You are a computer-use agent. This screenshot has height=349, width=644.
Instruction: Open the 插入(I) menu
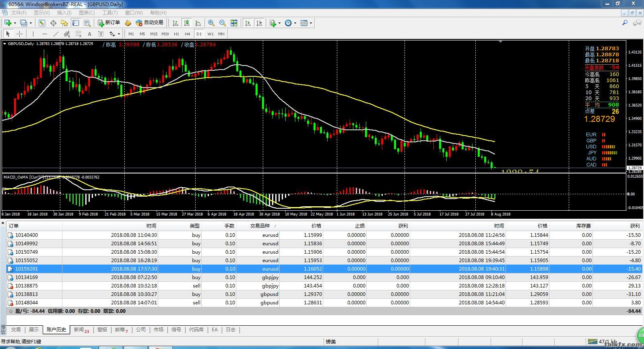pos(64,13)
